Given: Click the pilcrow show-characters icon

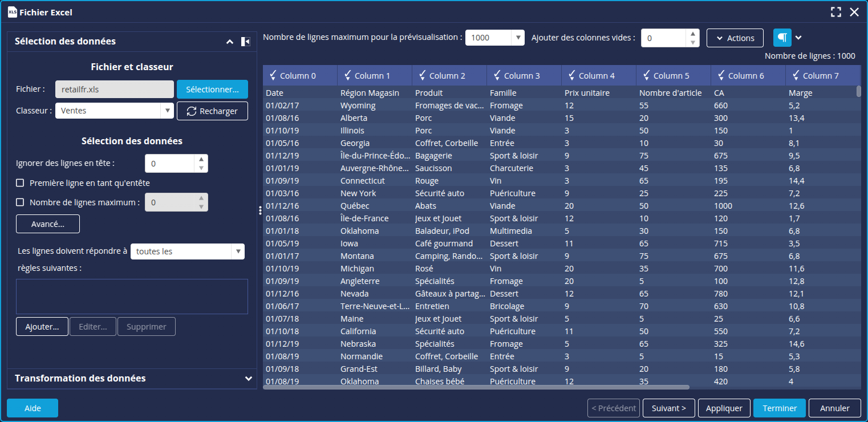Looking at the screenshot, I should point(782,38).
